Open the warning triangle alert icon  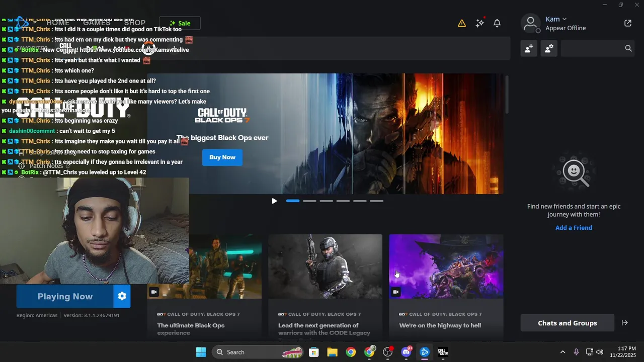coord(462,23)
